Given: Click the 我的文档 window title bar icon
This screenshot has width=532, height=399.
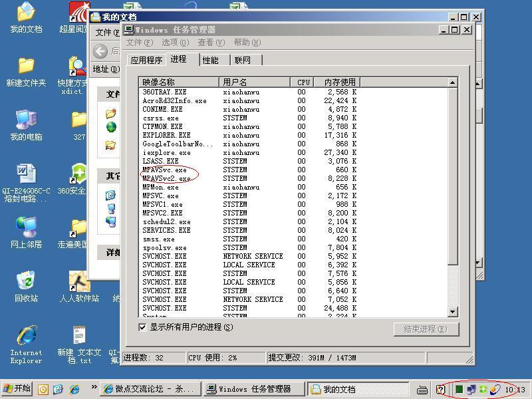Looking at the screenshot, I should 96,17.
